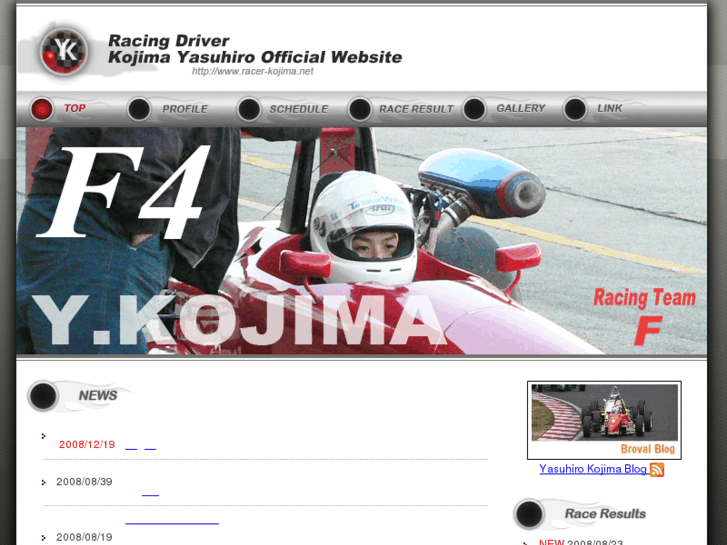Click the black circle icon beside RACE RESULT
This screenshot has width=727, height=545.
pos(360,109)
